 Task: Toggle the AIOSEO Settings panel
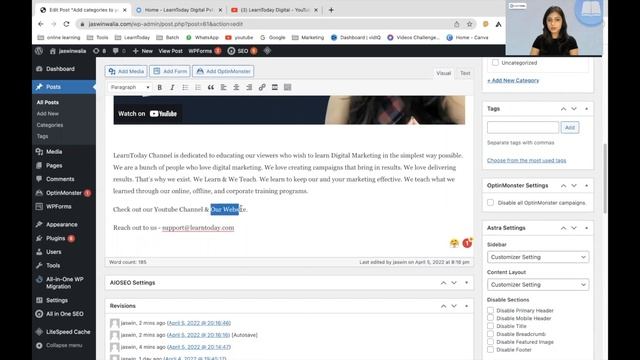point(466,282)
